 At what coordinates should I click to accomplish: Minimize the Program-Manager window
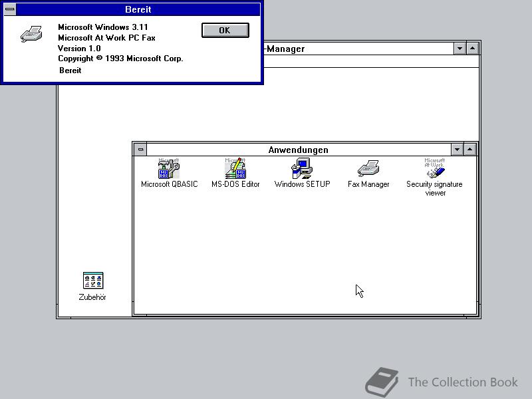pyautogui.click(x=460, y=49)
